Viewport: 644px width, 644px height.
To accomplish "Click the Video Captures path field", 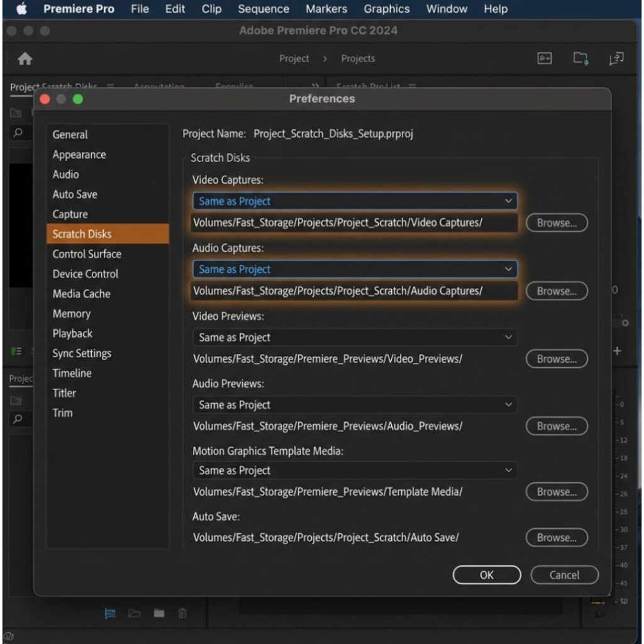I will click(x=355, y=223).
